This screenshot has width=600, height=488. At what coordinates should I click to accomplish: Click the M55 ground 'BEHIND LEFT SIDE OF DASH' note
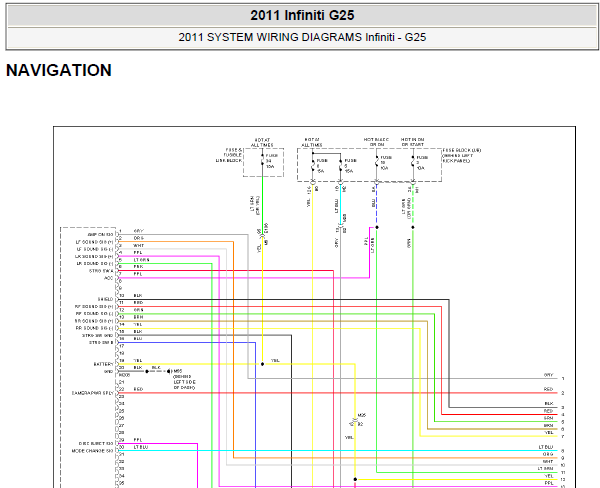click(x=184, y=382)
